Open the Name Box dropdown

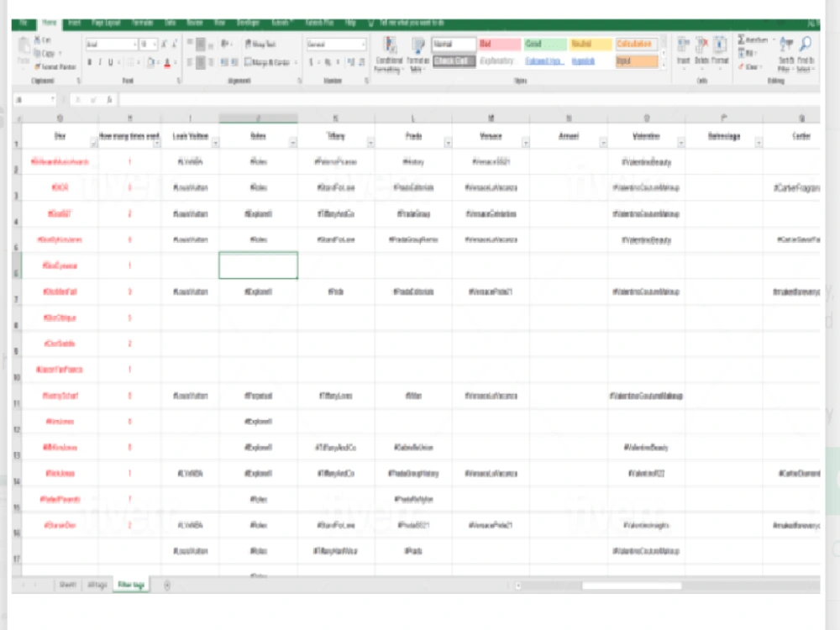click(x=52, y=100)
